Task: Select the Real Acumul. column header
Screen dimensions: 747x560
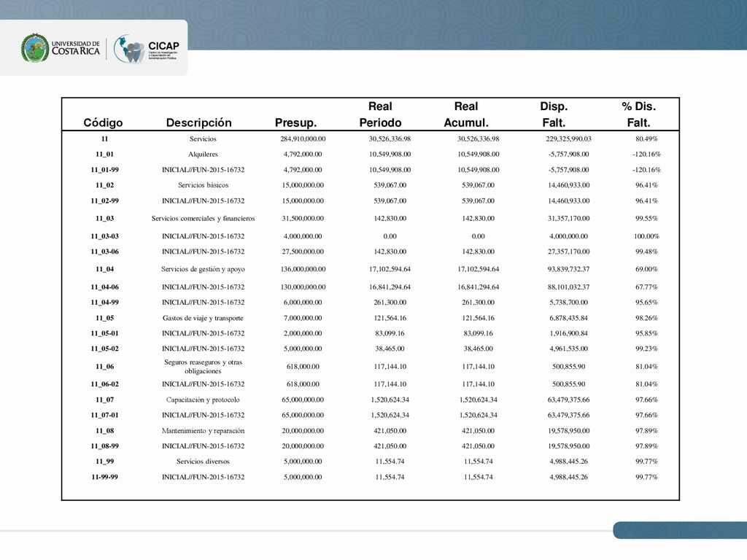Action: pyautogui.click(x=466, y=114)
